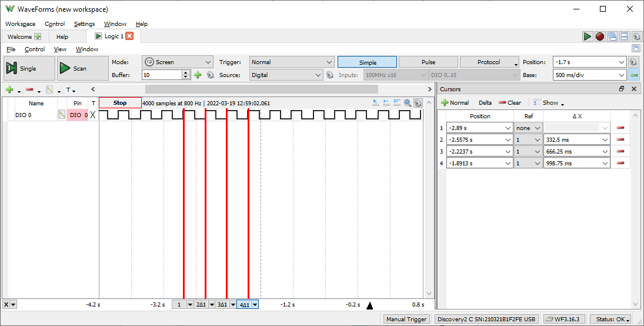Click the Scan button

point(82,68)
